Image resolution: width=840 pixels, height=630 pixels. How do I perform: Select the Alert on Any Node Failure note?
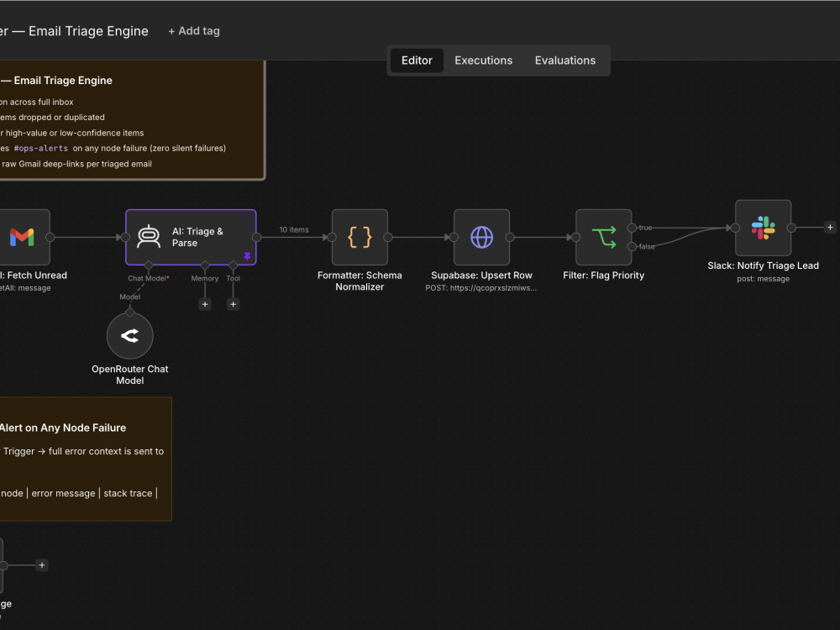coord(86,459)
